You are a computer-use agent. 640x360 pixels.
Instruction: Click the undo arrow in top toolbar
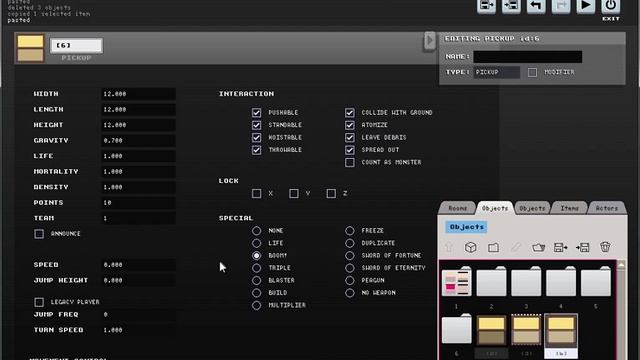[536, 6]
